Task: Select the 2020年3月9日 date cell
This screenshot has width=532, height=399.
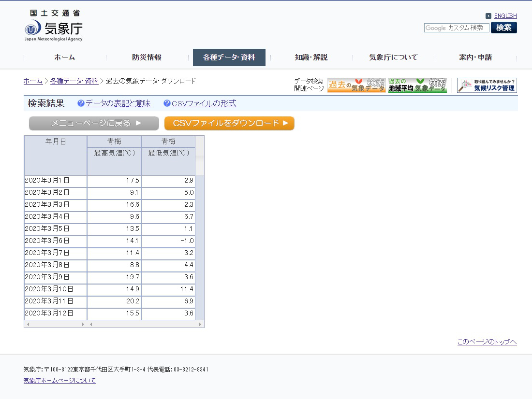Action: pos(56,277)
